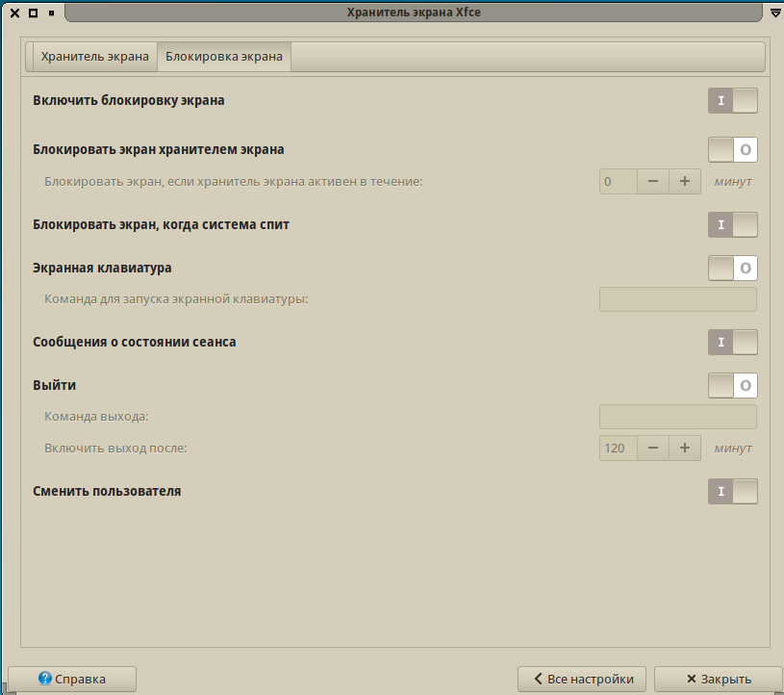Viewport: 784px width, 695px height.
Task: Increase logout delay with plus stepper
Action: (684, 448)
